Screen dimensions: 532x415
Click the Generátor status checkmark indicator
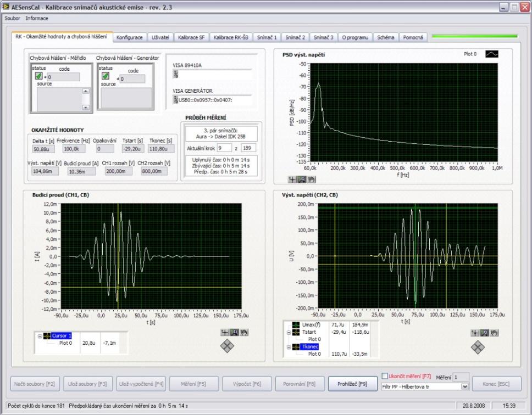pos(106,76)
